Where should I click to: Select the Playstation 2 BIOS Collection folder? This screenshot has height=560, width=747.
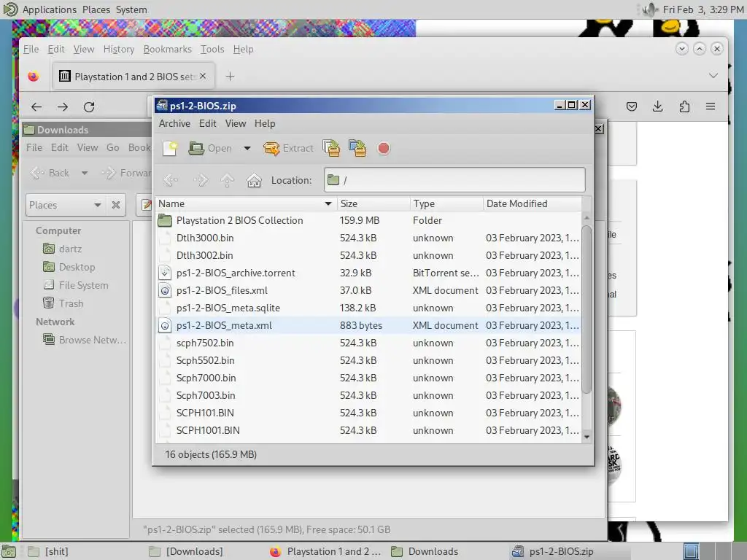click(x=368, y=220)
